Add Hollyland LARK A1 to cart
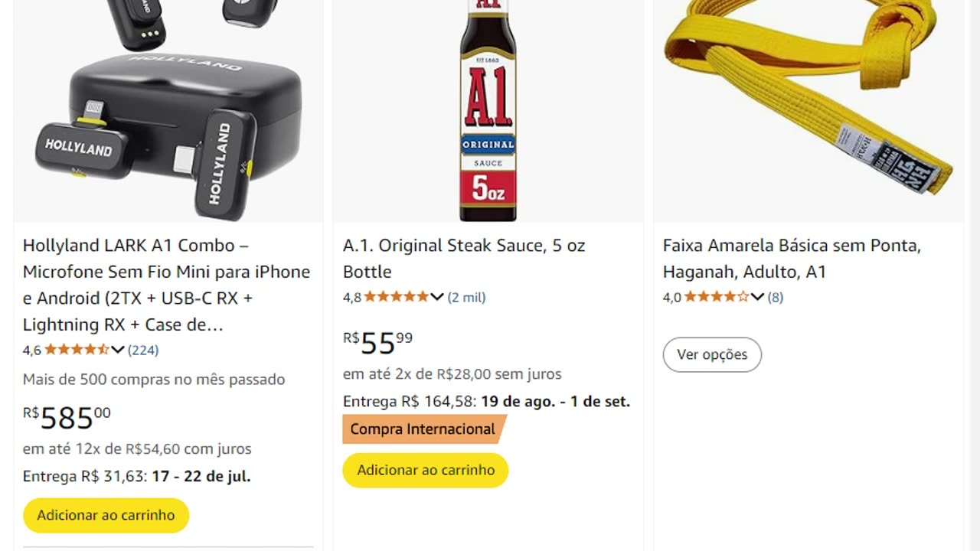Image resolution: width=980 pixels, height=551 pixels. (106, 516)
